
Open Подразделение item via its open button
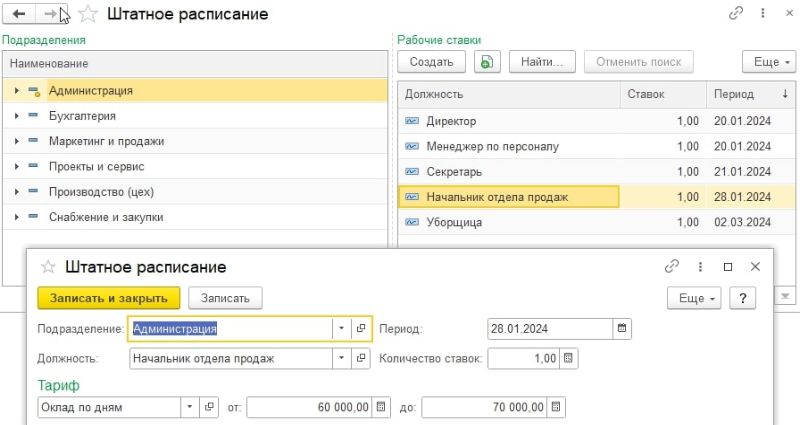pyautogui.click(x=361, y=329)
